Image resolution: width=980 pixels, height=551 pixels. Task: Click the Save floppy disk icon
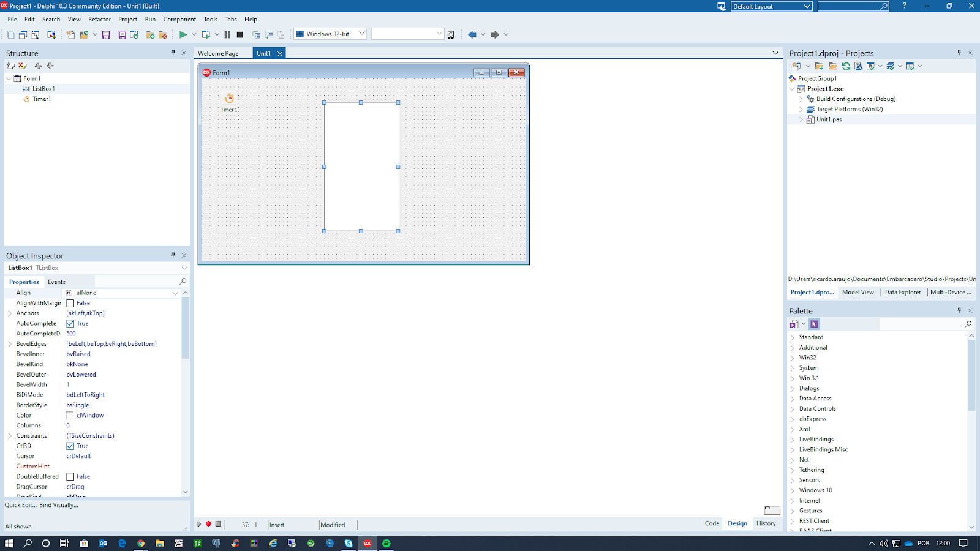(x=106, y=35)
